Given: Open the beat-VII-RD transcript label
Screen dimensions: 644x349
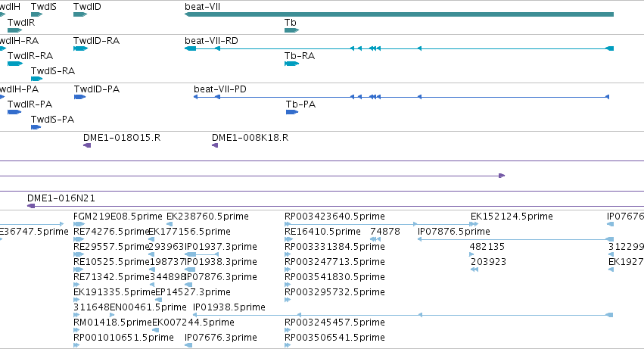Looking at the screenshot, I should coord(212,41).
